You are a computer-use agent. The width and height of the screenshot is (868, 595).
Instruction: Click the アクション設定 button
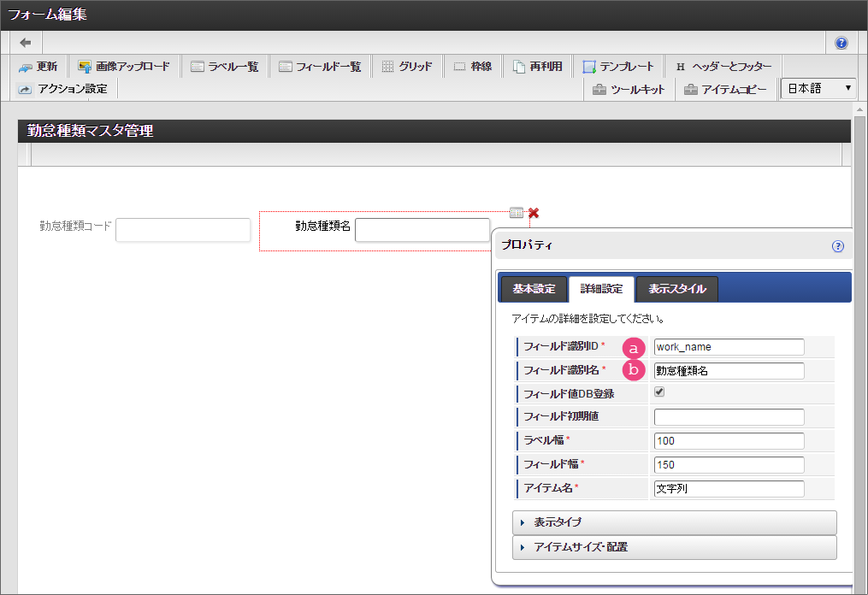tap(64, 89)
